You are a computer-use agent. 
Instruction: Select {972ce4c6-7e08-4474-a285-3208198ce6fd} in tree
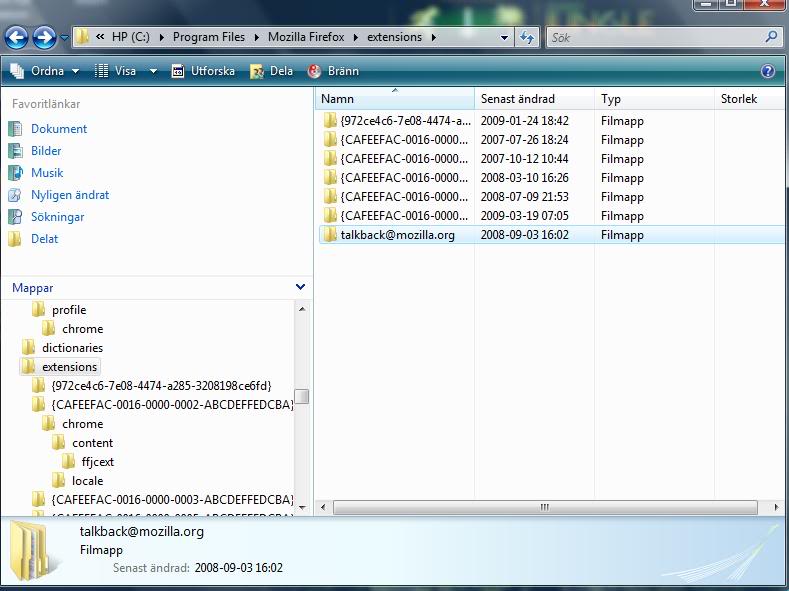pos(162,386)
